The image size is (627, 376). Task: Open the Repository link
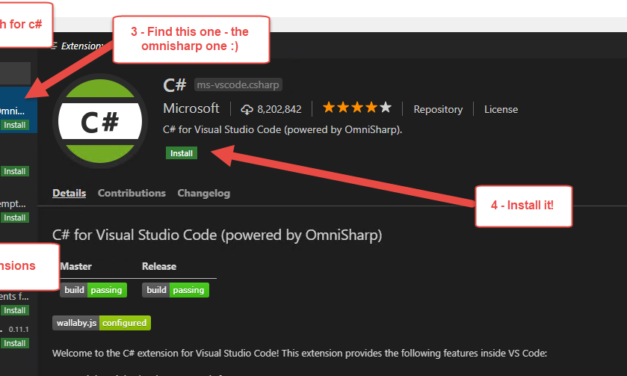pyautogui.click(x=438, y=109)
